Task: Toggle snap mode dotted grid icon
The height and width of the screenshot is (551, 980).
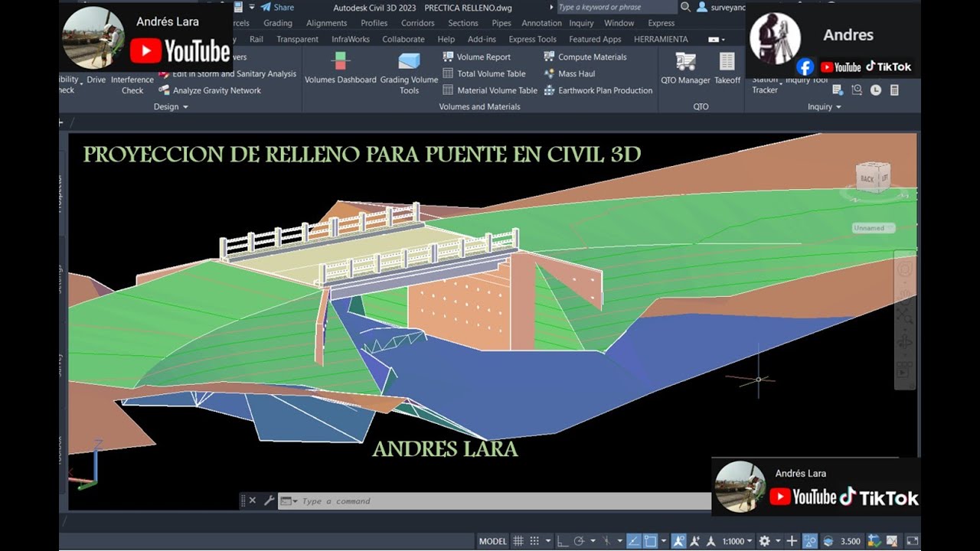Action: 534,541
